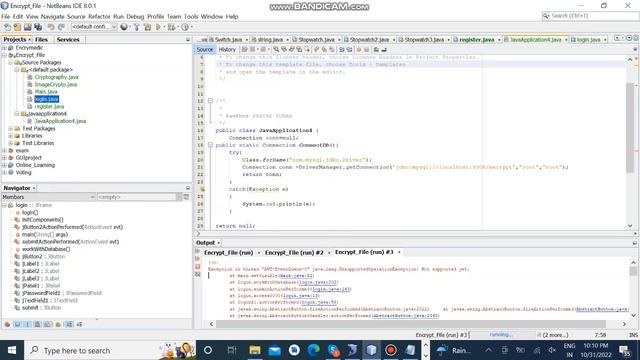Select JavaApplication4.java in project tree
640x360 pixels.
click(60, 121)
